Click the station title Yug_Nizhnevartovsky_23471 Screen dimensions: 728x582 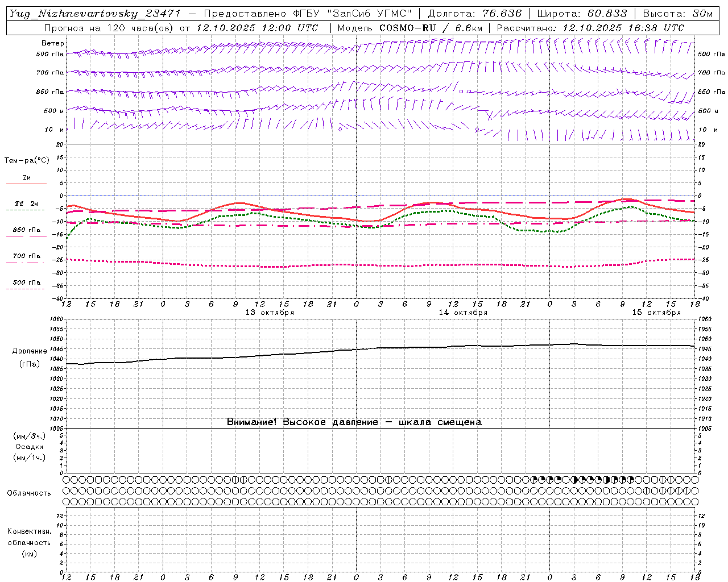point(95,14)
